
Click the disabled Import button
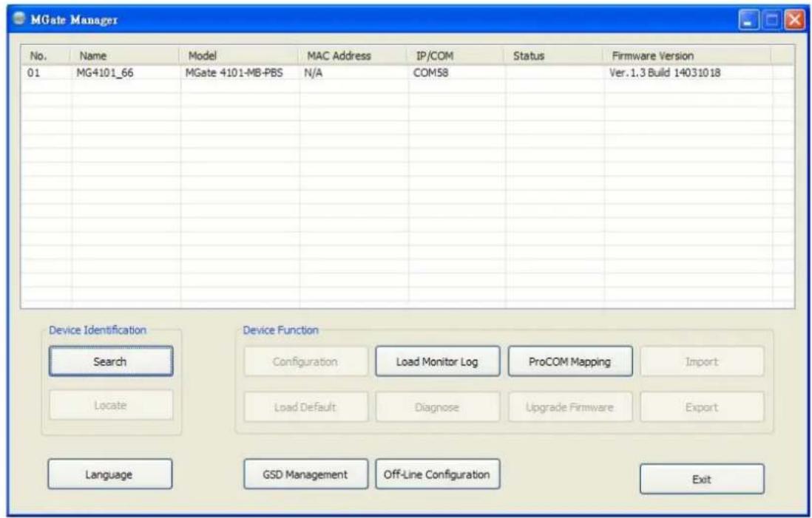tap(703, 361)
